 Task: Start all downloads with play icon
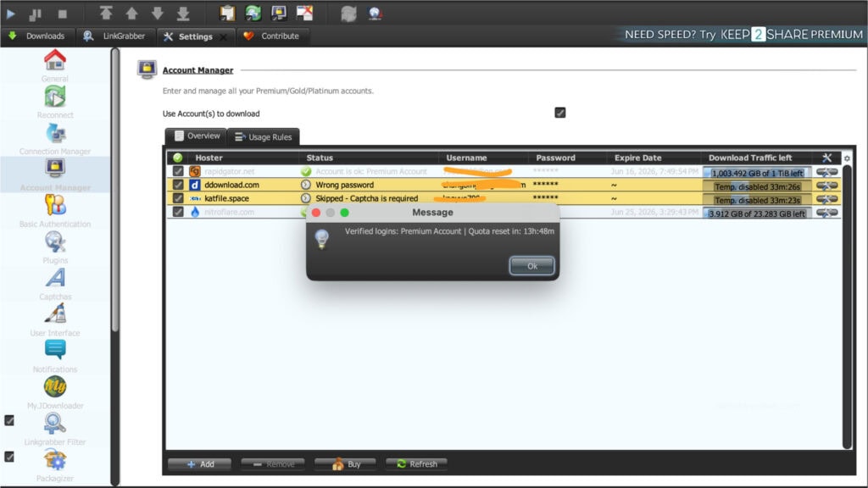tap(11, 14)
